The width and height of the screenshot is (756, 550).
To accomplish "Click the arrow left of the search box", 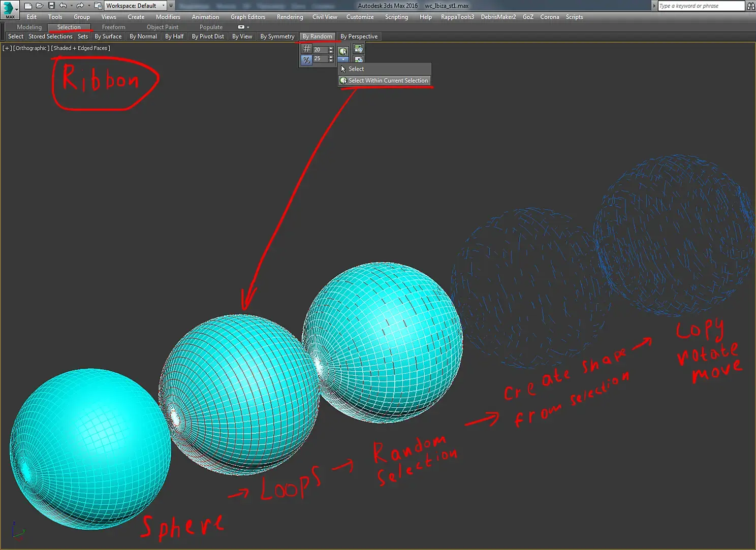I will pyautogui.click(x=654, y=6).
